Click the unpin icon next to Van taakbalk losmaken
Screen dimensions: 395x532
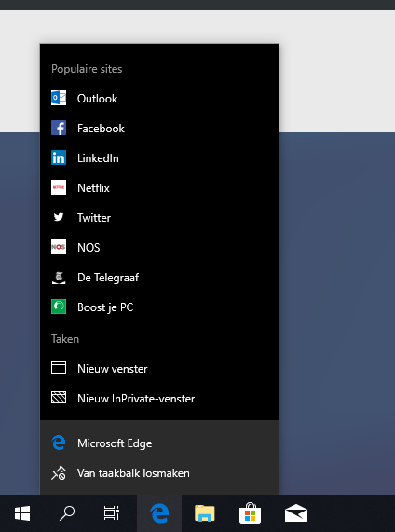[x=59, y=473]
